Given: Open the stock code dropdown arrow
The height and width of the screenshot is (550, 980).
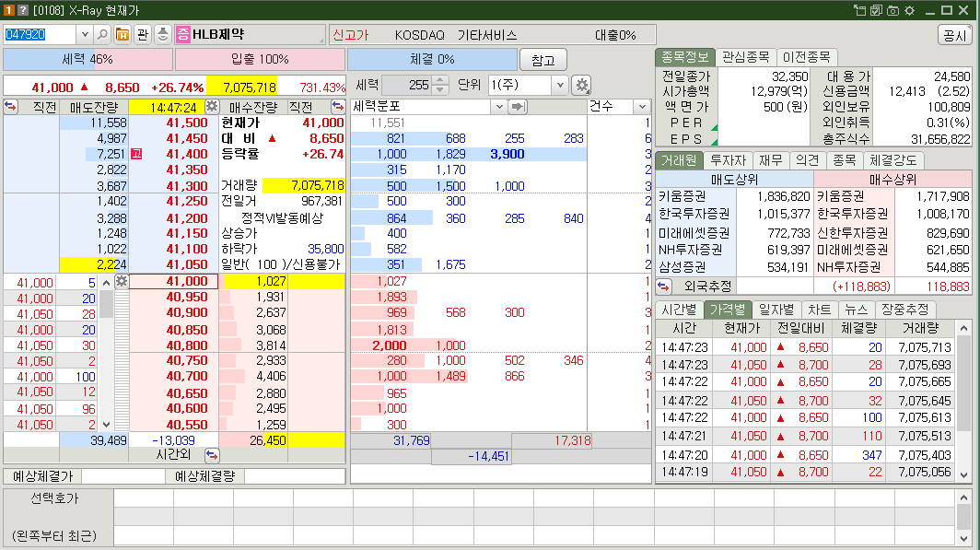Looking at the screenshot, I should click(85, 34).
